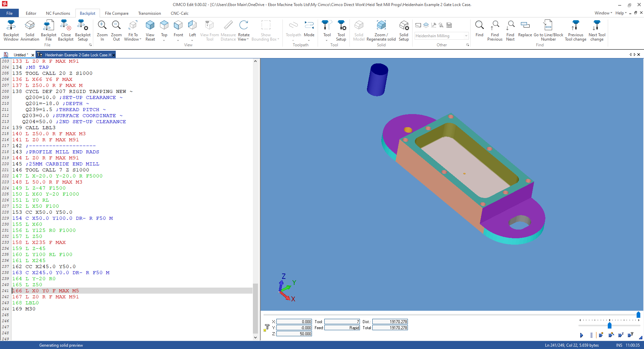The height and width of the screenshot is (349, 644).
Task: Click the Z coordinate field showing 50.000
Action: click(x=294, y=334)
